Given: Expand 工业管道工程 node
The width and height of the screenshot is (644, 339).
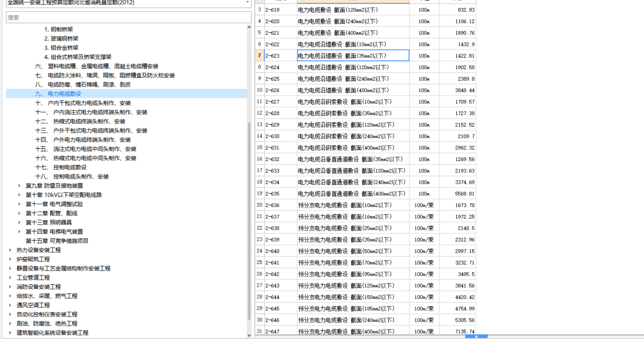Looking at the screenshot, I should [x=10, y=278].
